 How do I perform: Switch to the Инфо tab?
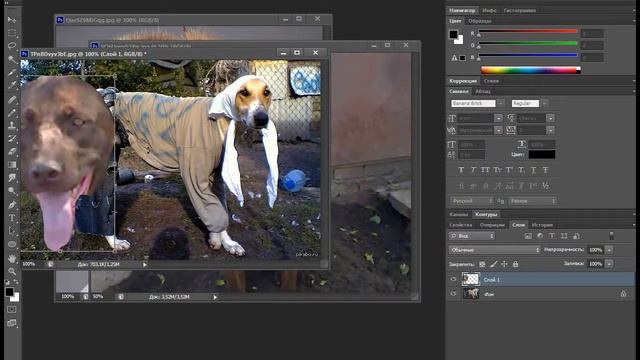489,10
